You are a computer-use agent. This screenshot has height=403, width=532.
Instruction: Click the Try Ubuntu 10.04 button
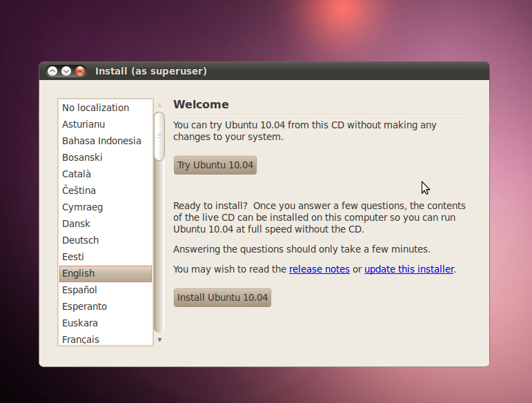(215, 165)
